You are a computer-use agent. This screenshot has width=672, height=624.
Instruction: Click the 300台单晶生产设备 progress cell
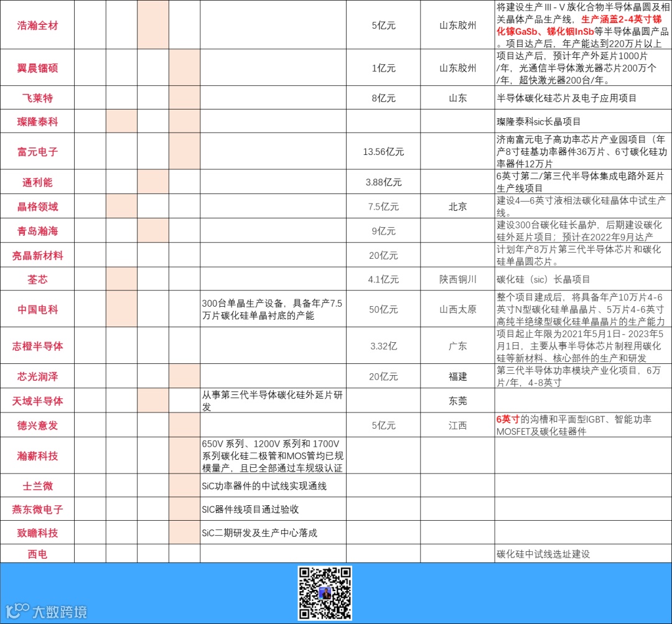click(273, 309)
